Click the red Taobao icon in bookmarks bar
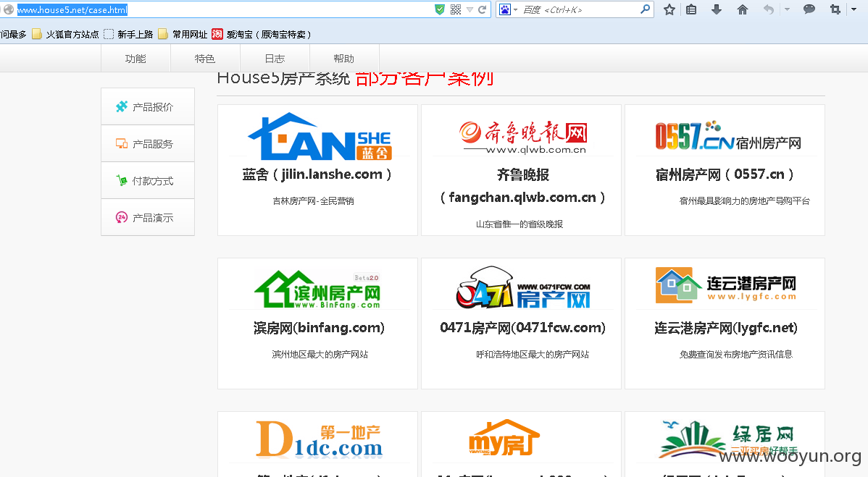The image size is (868, 477). (217, 34)
